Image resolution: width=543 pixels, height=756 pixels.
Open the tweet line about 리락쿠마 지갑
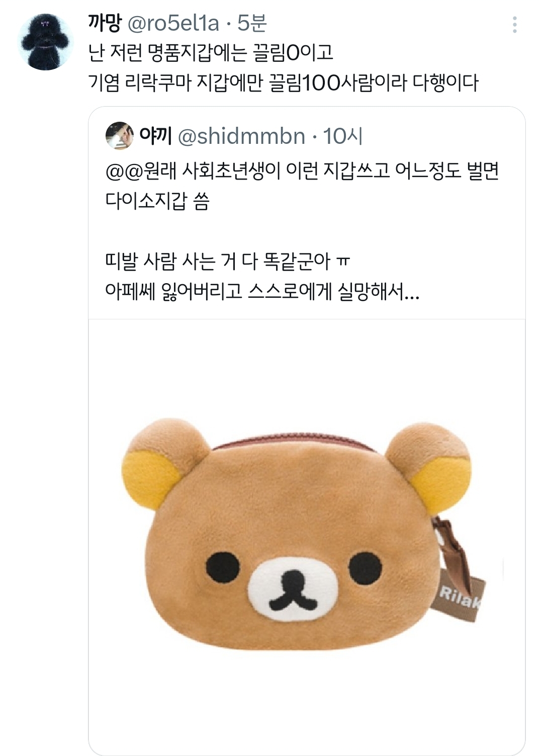coord(283,83)
